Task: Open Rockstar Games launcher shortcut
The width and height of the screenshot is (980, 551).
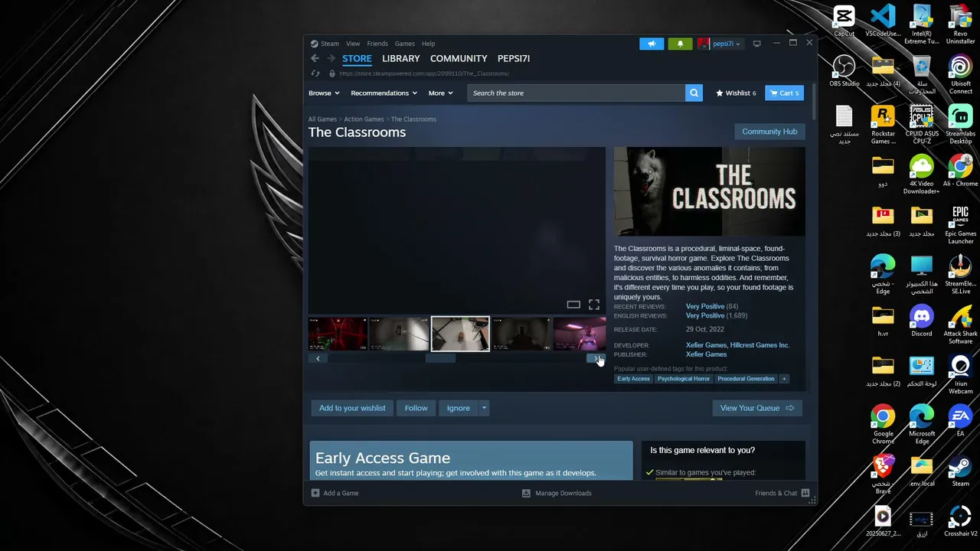Action: point(883,125)
